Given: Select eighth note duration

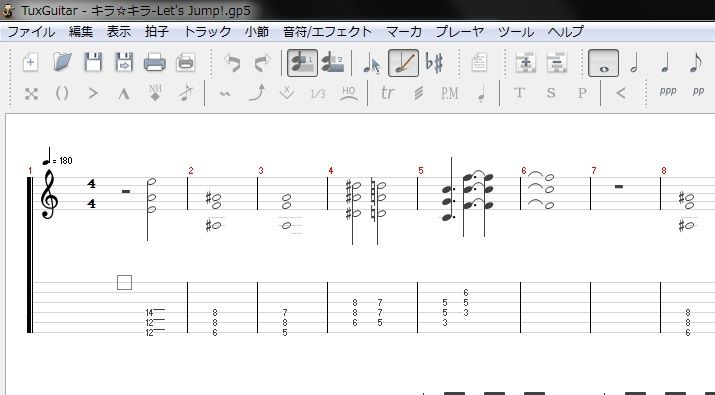Looking at the screenshot, I should pyautogui.click(x=695, y=63).
